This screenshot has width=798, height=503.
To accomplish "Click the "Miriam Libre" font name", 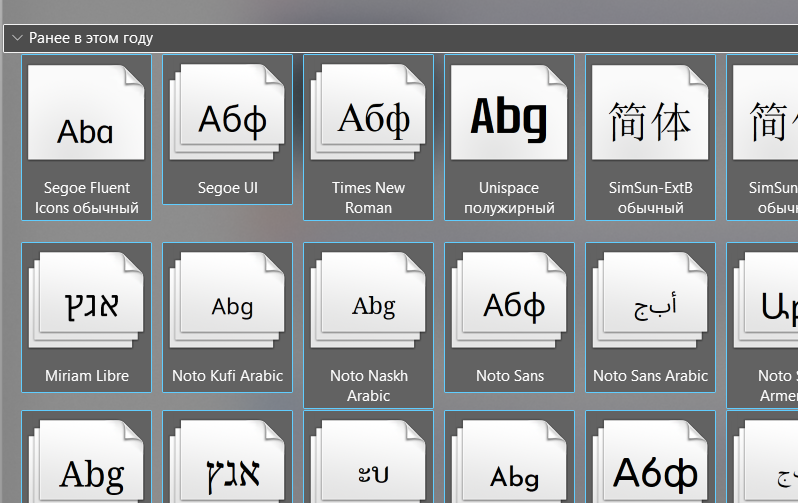I will tap(87, 376).
